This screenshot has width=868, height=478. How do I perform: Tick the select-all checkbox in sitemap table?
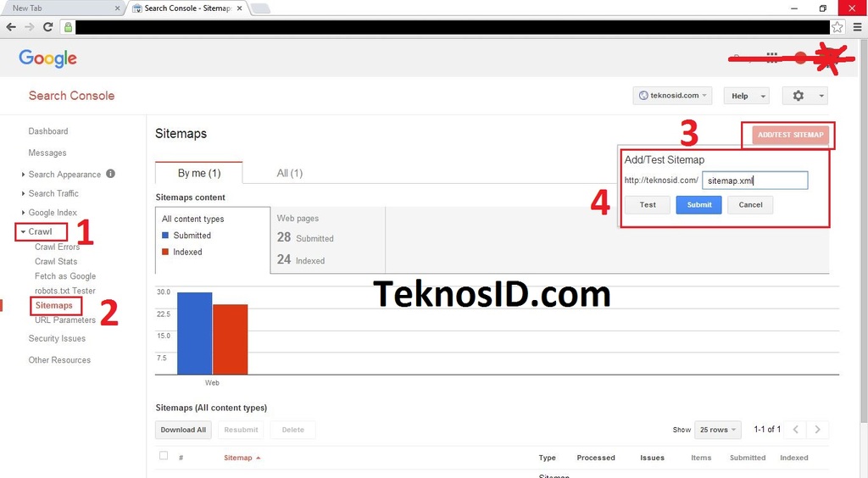(164, 455)
